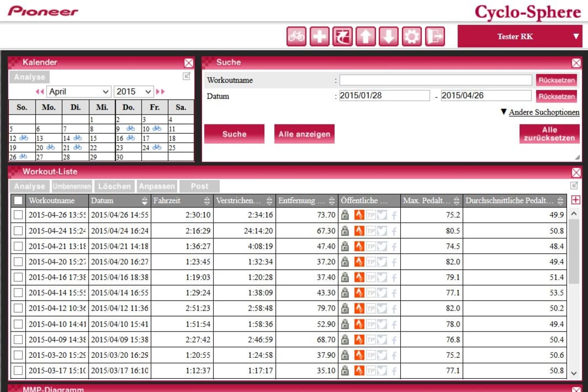Sort by the Datum column header
Viewport: 588px width, 392px height.
pos(119,201)
